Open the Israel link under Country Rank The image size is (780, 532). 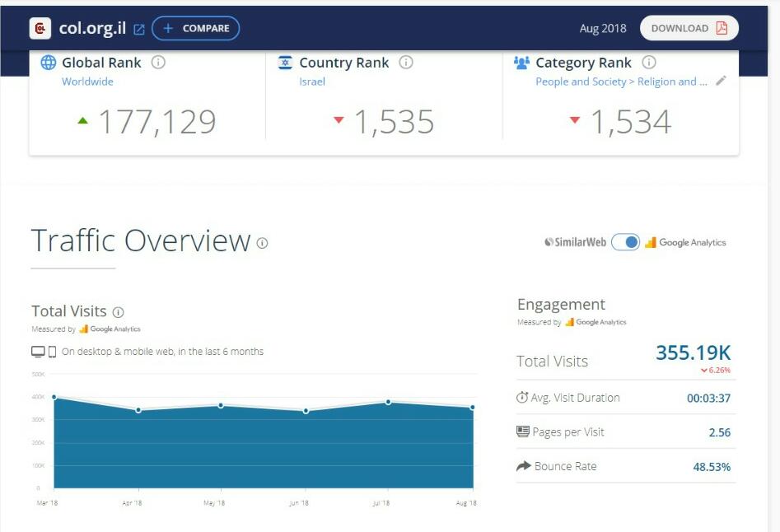point(312,82)
